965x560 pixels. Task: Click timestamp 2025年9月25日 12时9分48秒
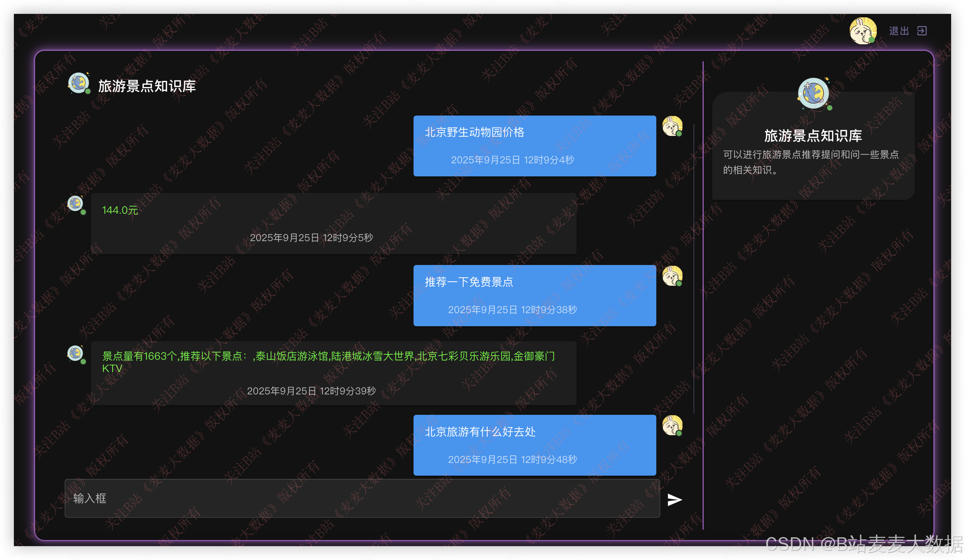pos(513,459)
